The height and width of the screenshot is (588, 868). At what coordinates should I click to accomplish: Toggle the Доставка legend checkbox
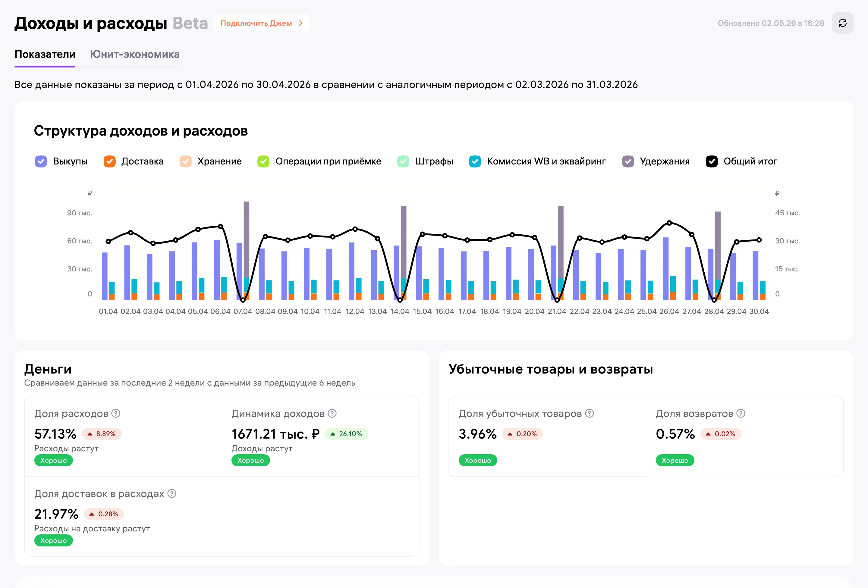109,161
